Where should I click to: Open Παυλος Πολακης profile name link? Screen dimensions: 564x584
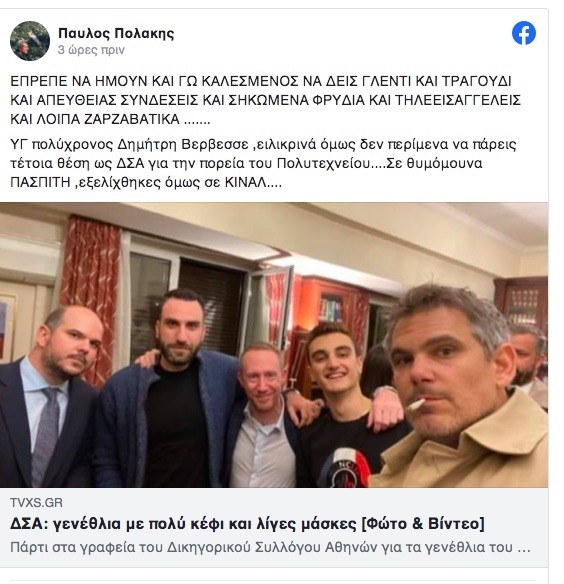(x=116, y=33)
